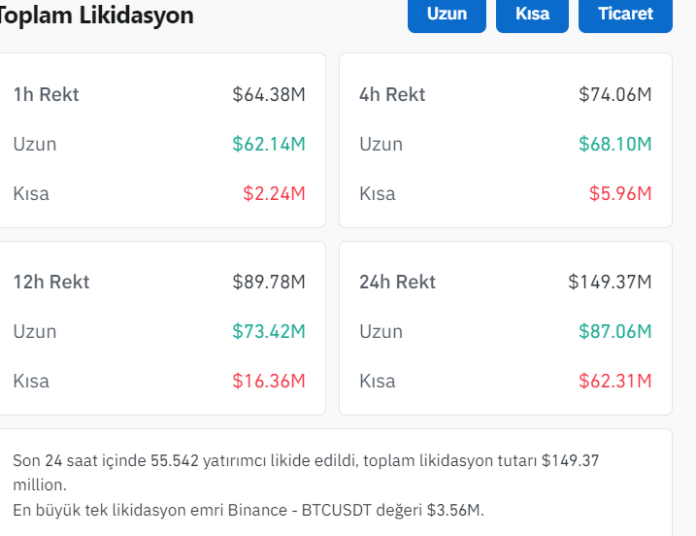Select the green $68.10M long value
696x536 pixels.
tap(615, 144)
